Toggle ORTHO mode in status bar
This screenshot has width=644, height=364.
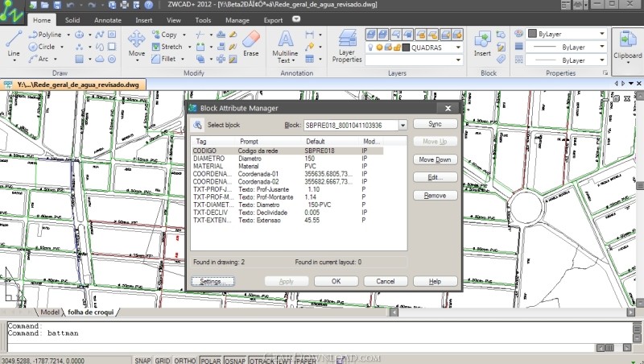coord(185,360)
